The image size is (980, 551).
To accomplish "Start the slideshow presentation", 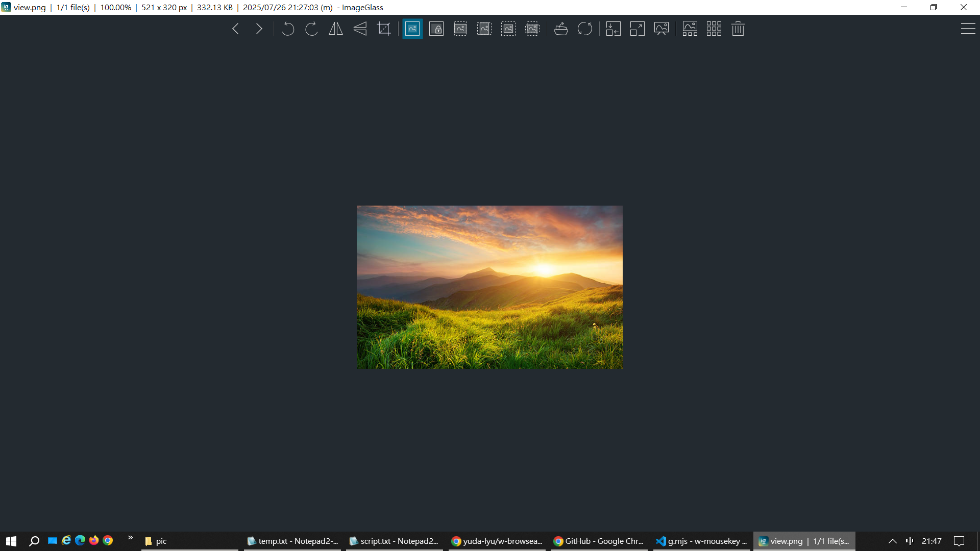I will [x=661, y=29].
